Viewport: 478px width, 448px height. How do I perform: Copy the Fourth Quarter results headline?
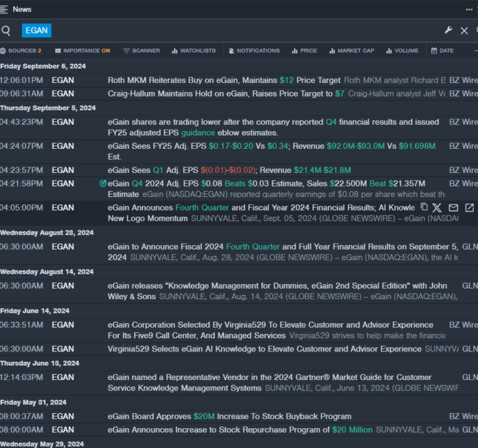click(x=424, y=207)
